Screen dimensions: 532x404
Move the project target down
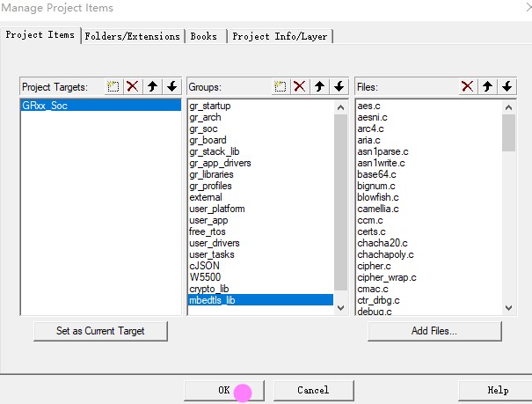(x=172, y=86)
